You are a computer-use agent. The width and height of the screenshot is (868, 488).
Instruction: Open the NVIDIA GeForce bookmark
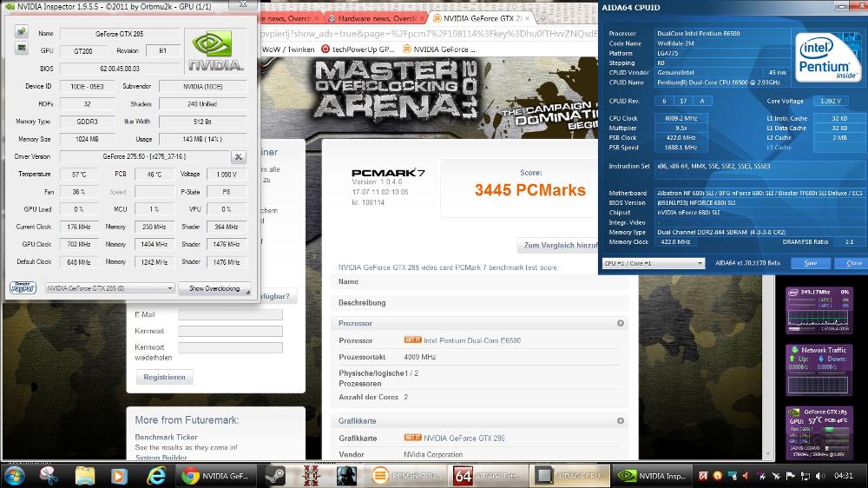click(x=439, y=49)
